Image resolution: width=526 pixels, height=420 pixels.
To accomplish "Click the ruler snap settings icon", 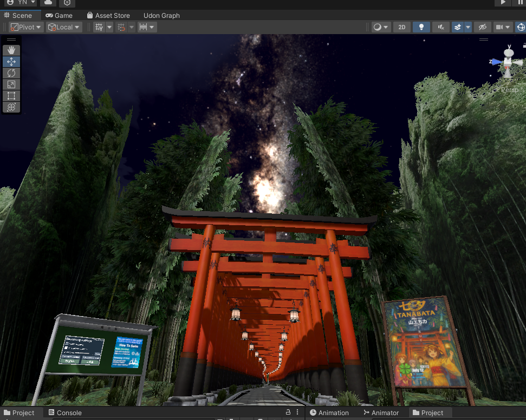I will pyautogui.click(x=143, y=27).
